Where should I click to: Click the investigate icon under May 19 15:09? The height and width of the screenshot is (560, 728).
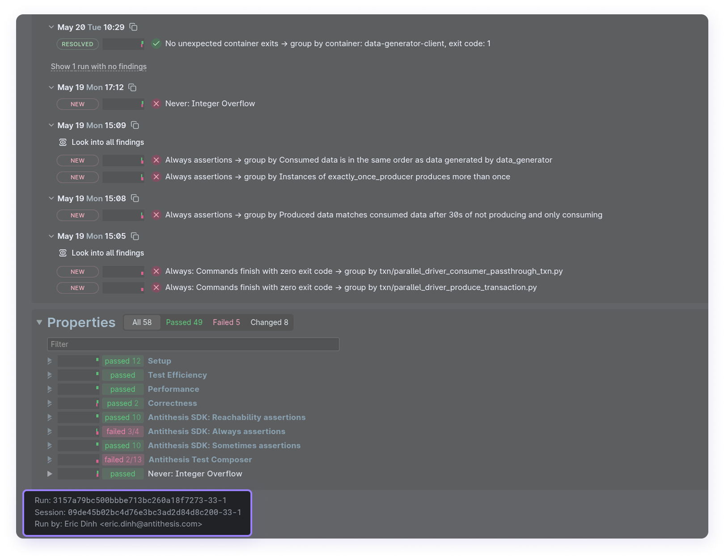(63, 142)
